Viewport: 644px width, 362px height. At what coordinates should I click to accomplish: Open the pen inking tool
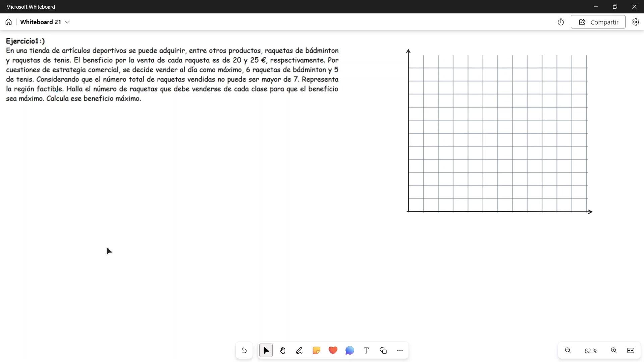click(x=299, y=351)
